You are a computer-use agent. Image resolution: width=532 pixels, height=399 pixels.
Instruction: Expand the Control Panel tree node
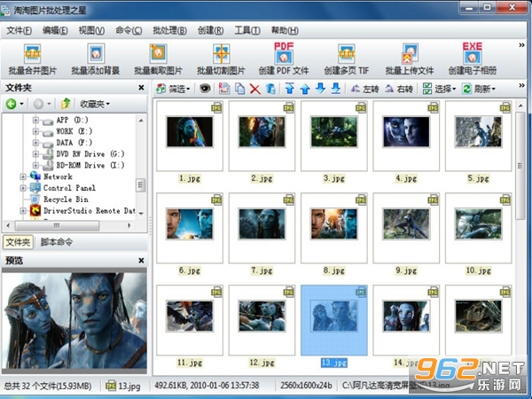[23, 188]
